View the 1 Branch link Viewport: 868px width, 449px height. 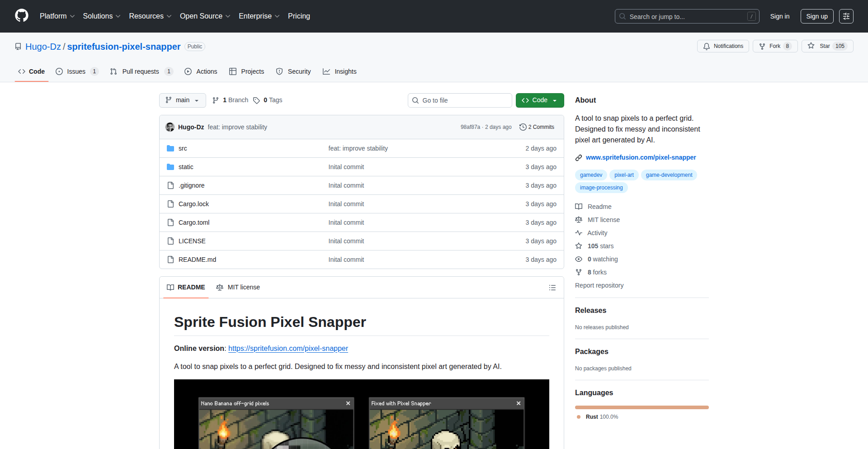pyautogui.click(x=231, y=100)
